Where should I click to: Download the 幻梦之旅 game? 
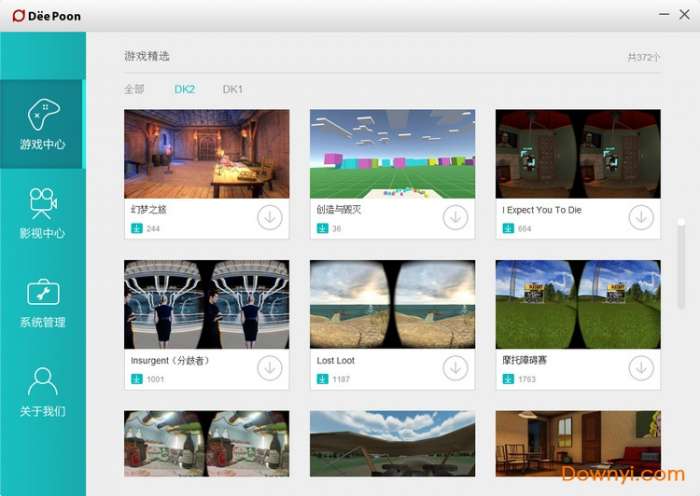tap(270, 217)
